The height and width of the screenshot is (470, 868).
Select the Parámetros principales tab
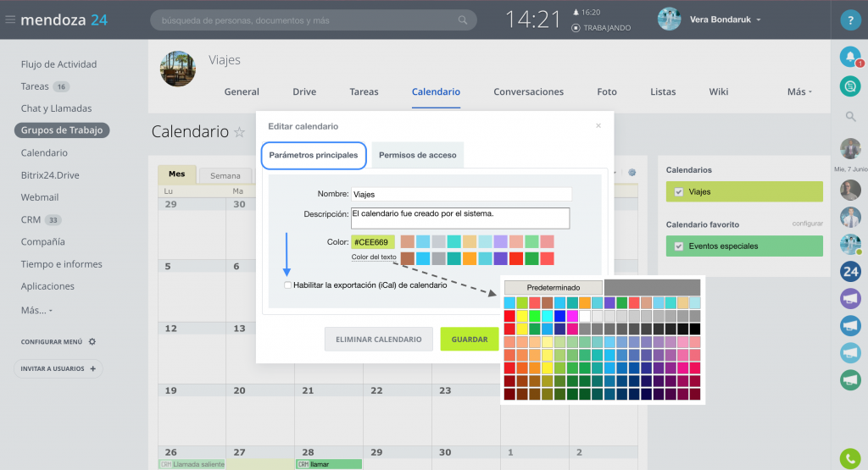[314, 155]
